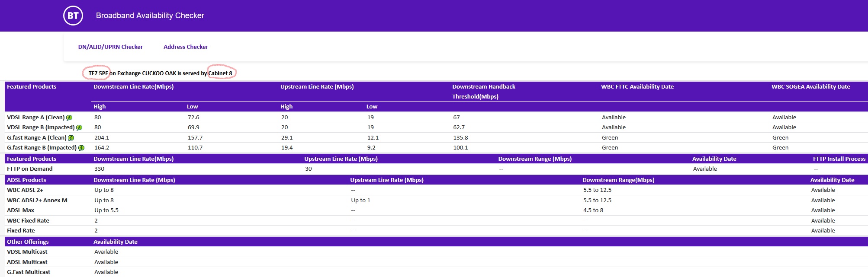Image resolution: width=868 pixels, height=277 pixels.
Task: Click G.fast downstream high value 204.1
Action: click(x=102, y=137)
